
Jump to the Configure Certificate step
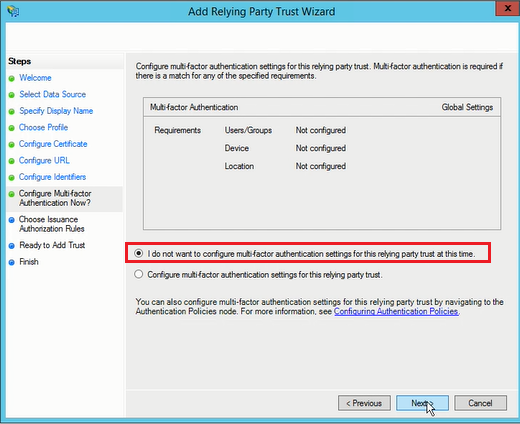(53, 144)
